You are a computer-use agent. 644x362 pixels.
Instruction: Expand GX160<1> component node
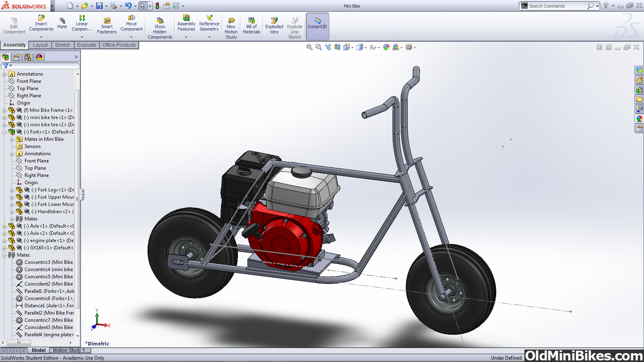(x=4, y=248)
